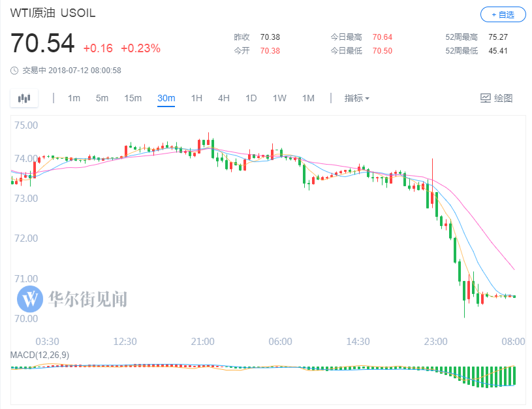Image resolution: width=532 pixels, height=409 pixels.
Task: Click the candlestick chart type icon
Action: tap(24, 98)
